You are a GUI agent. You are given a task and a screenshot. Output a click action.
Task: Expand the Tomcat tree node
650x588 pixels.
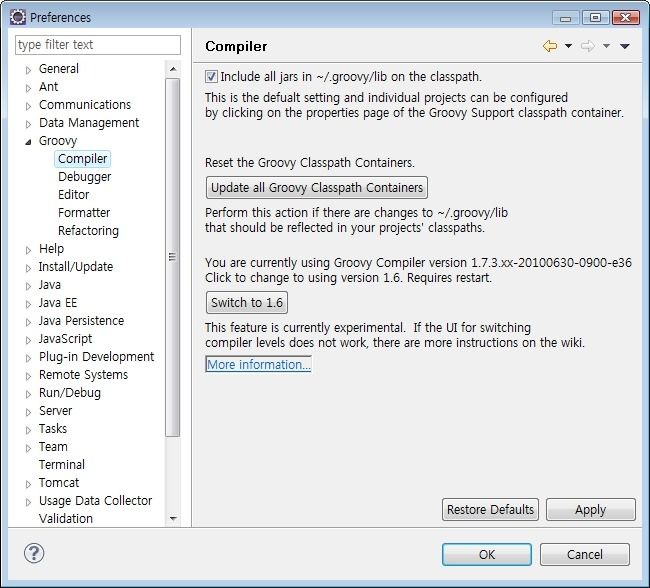coord(28,484)
